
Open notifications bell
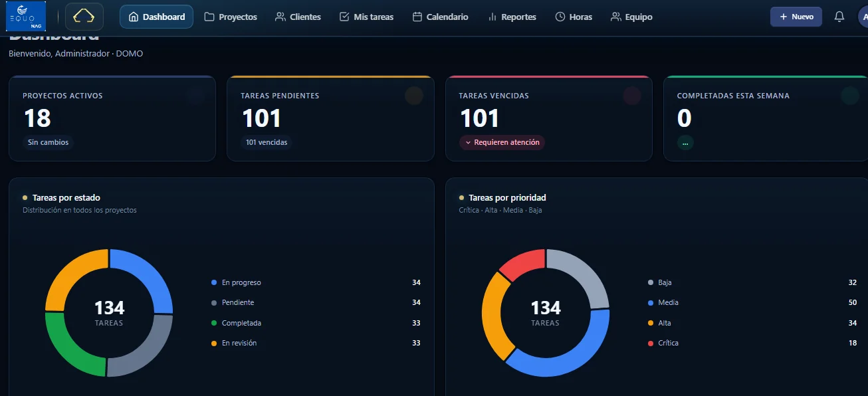(839, 17)
